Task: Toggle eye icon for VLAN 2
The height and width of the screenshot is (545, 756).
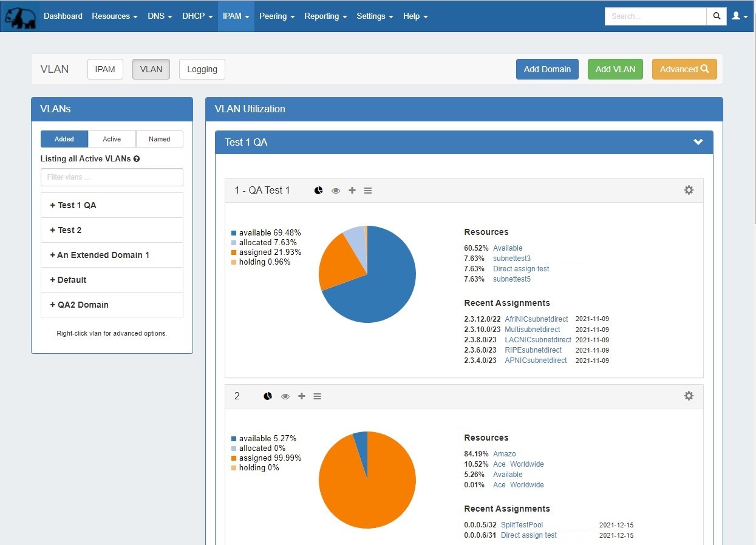Action: click(x=285, y=396)
